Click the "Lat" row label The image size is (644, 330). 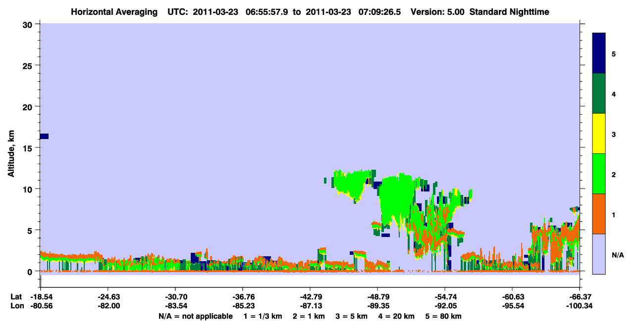[x=16, y=297]
